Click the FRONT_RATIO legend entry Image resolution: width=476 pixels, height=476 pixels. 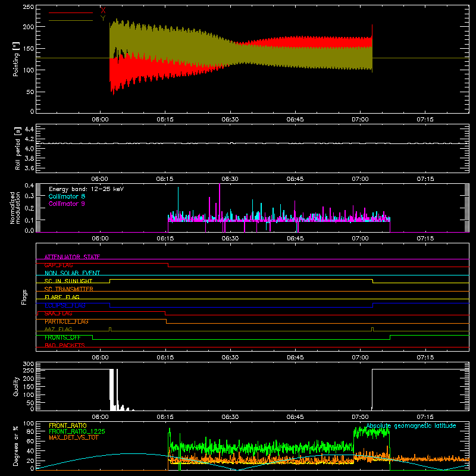(x=68, y=425)
